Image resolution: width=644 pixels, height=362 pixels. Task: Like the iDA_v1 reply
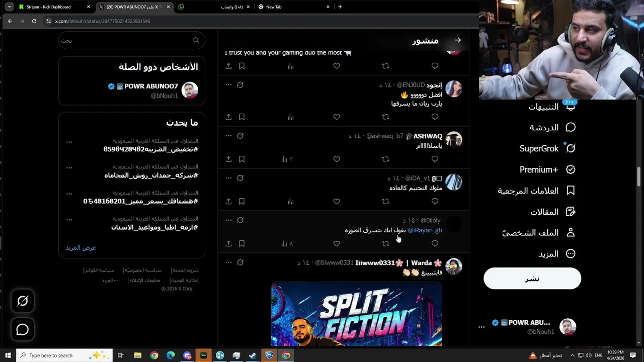337,202
